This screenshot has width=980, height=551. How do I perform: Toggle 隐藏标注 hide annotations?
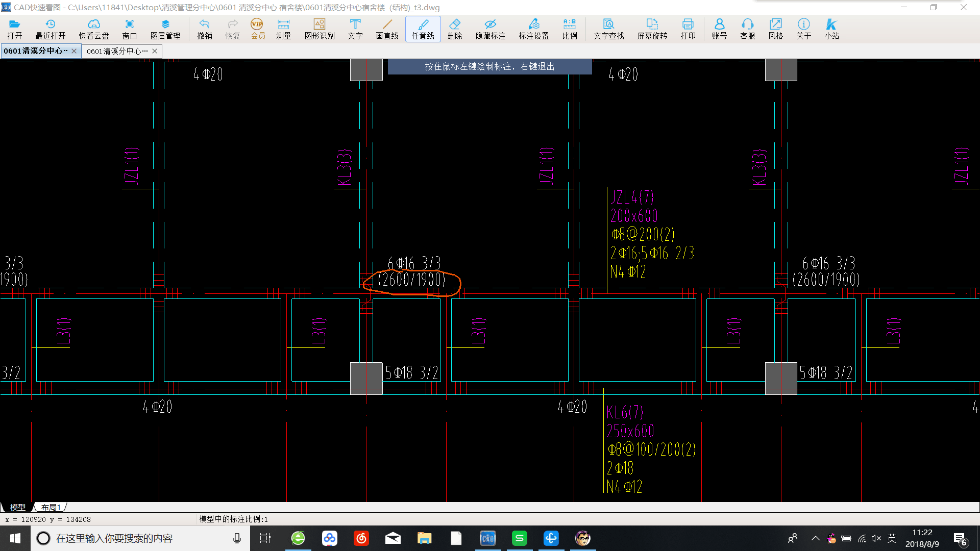491,29
